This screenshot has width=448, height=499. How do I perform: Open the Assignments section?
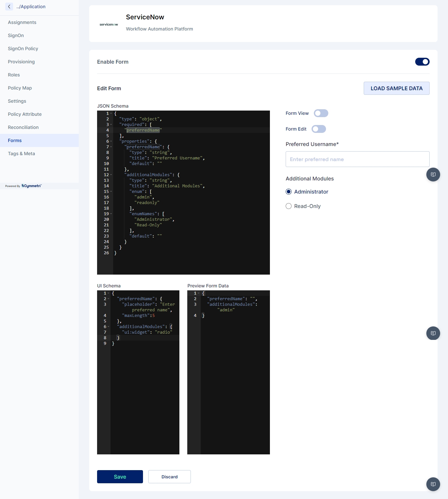coord(39,22)
